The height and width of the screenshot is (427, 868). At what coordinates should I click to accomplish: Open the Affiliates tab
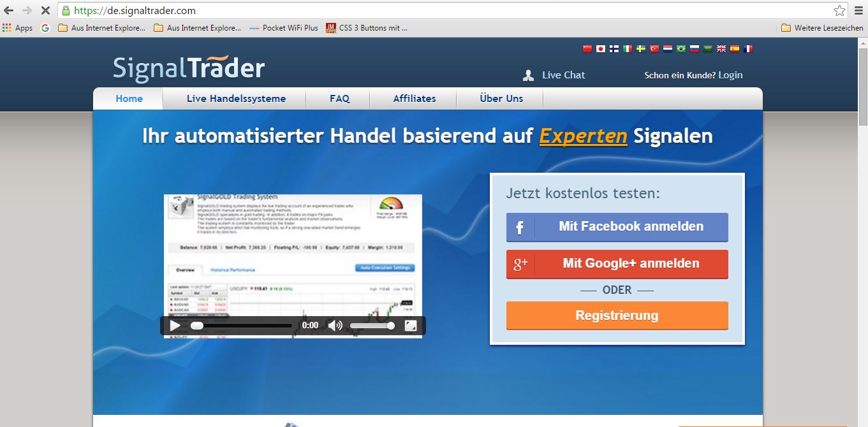[x=415, y=99]
